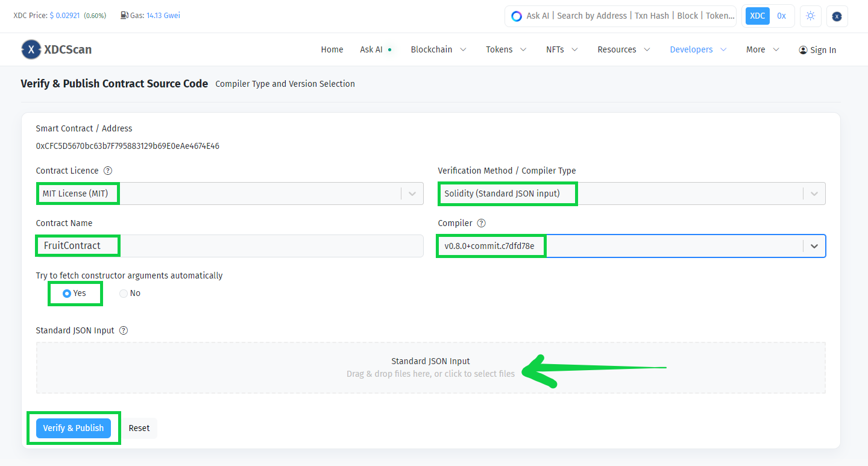Click Compiler help question icon
The image size is (868, 466).
[x=481, y=223]
